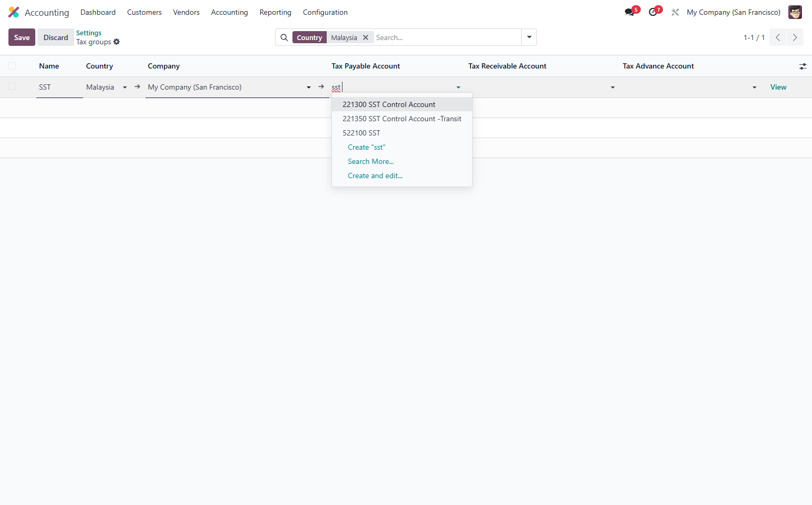Open the Reporting menu

pos(276,12)
